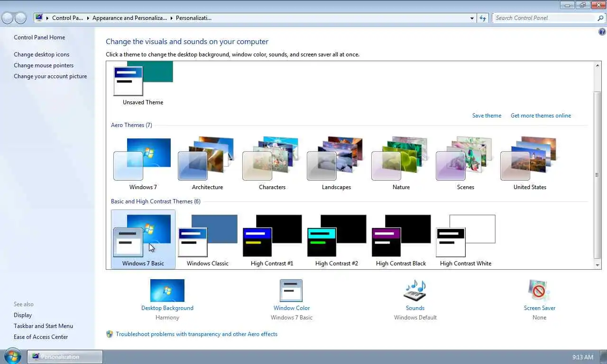Expand the root arrow before Control Panel breadcrumb
This screenshot has height=364, width=607.
click(x=47, y=18)
